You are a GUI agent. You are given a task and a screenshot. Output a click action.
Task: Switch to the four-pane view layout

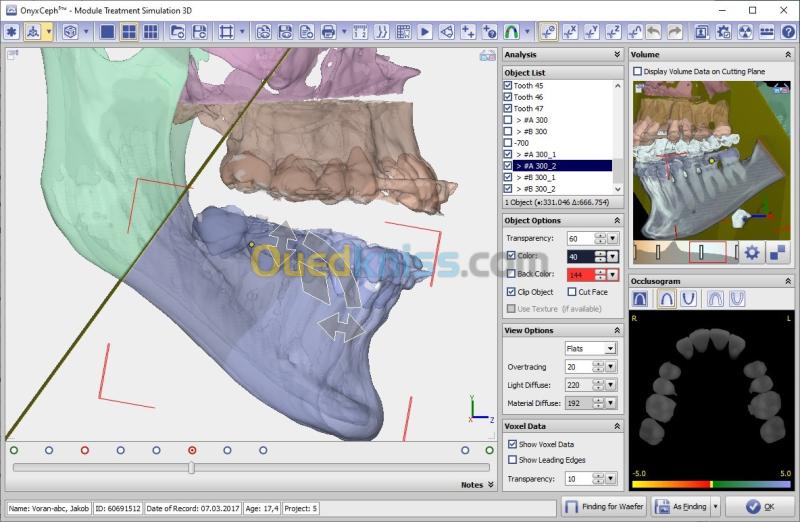pos(129,32)
